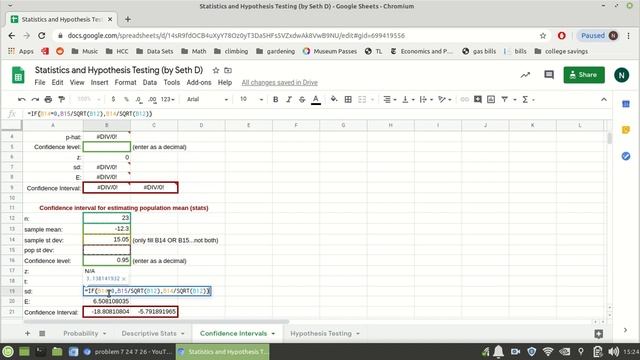
Task: Open the Help menu
Action: point(224,82)
